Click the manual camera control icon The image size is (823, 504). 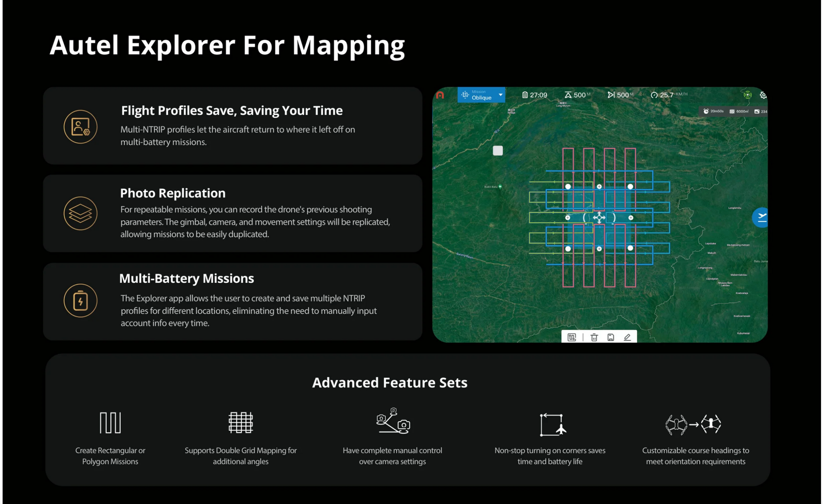coord(393,421)
